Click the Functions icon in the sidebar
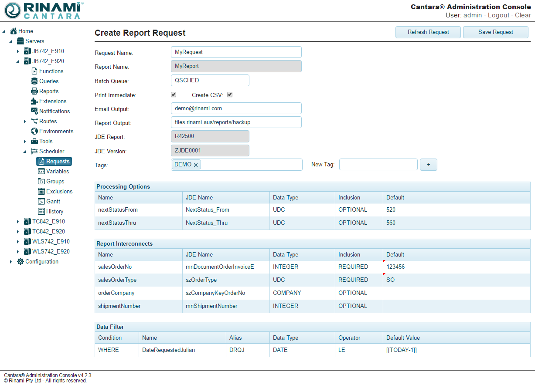535x392 pixels. pos(34,71)
